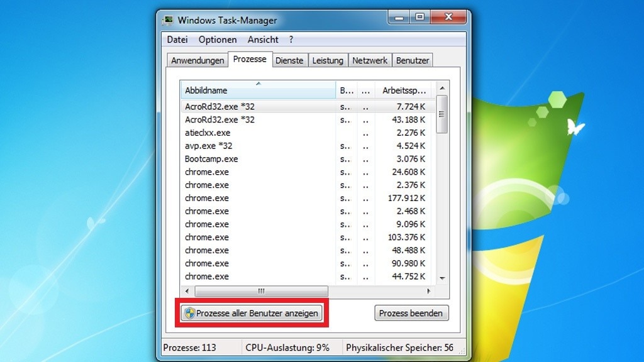Select the atieclxx.exe process
This screenshot has width=644, height=362.
307,133
